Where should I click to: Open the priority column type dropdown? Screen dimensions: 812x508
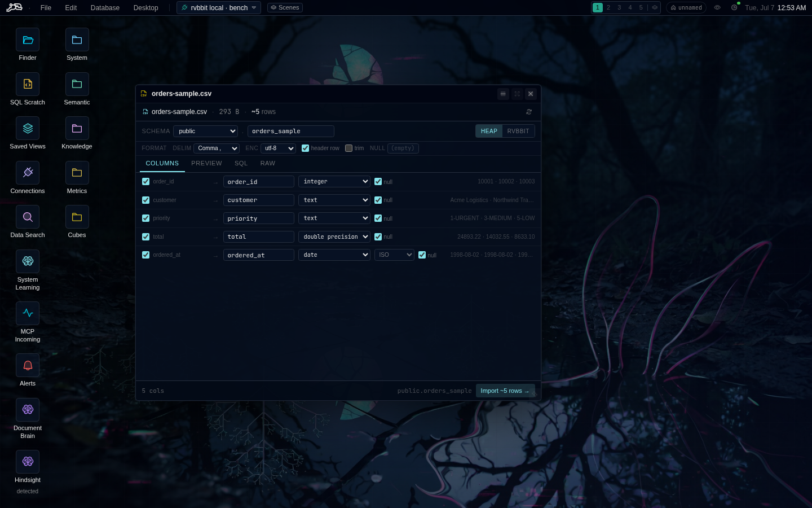pos(334,218)
